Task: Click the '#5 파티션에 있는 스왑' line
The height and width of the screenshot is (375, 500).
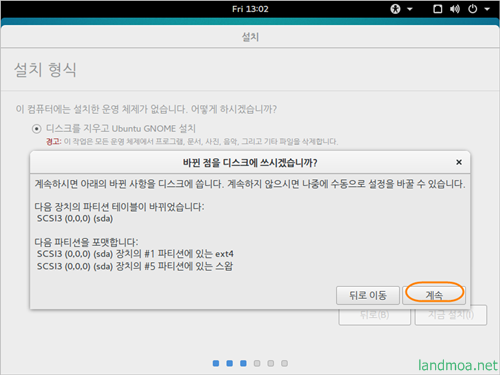Action: pyautogui.click(x=135, y=266)
